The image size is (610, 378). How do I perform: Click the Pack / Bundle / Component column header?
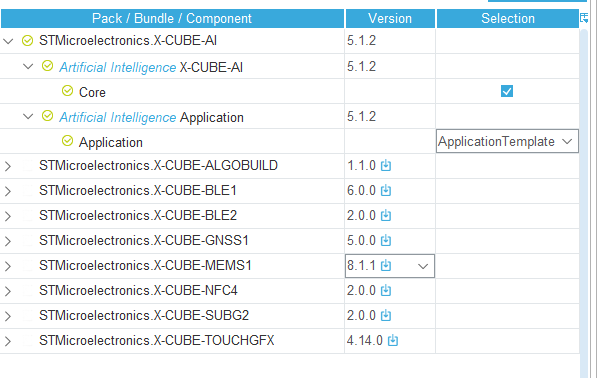coord(172,18)
